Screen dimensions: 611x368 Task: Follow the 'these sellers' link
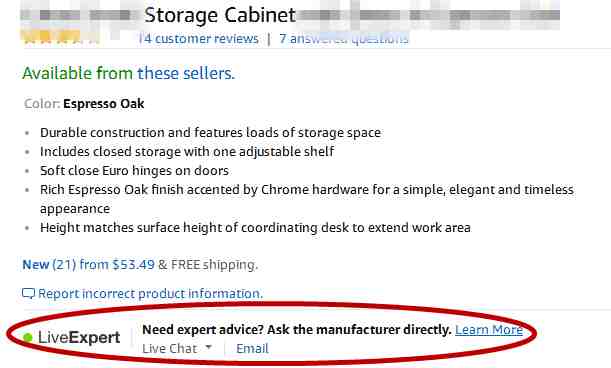click(x=186, y=73)
